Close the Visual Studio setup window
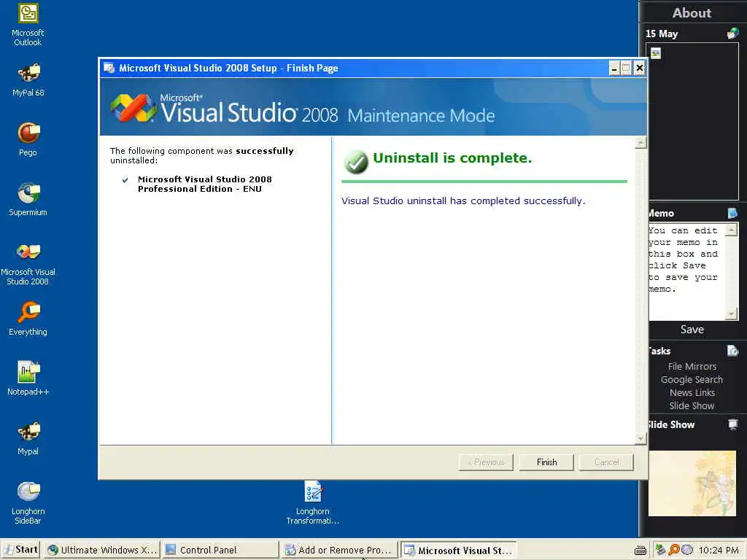This screenshot has width=747, height=560. click(640, 68)
